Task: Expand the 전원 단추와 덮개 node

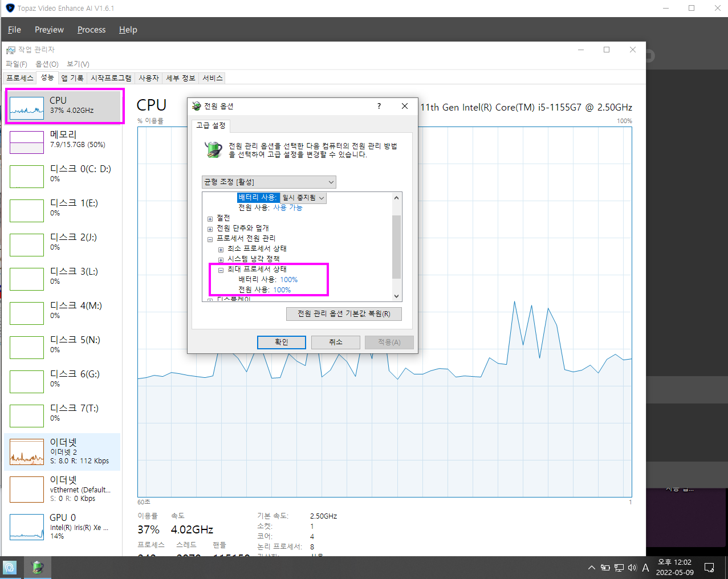Action: pos(210,229)
